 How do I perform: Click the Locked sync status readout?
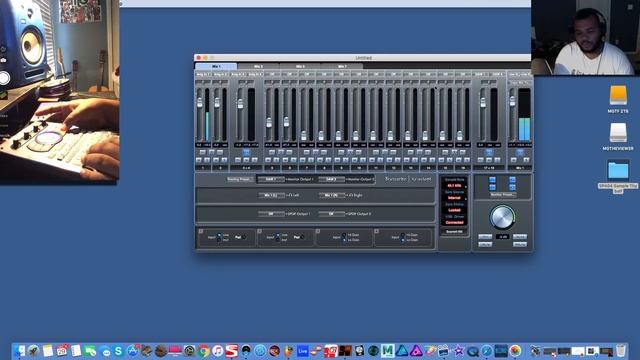pos(454,210)
